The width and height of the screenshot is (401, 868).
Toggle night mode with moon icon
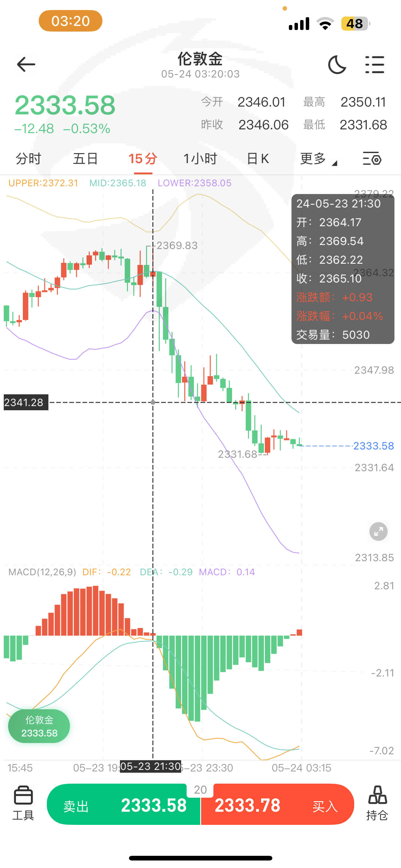(337, 65)
